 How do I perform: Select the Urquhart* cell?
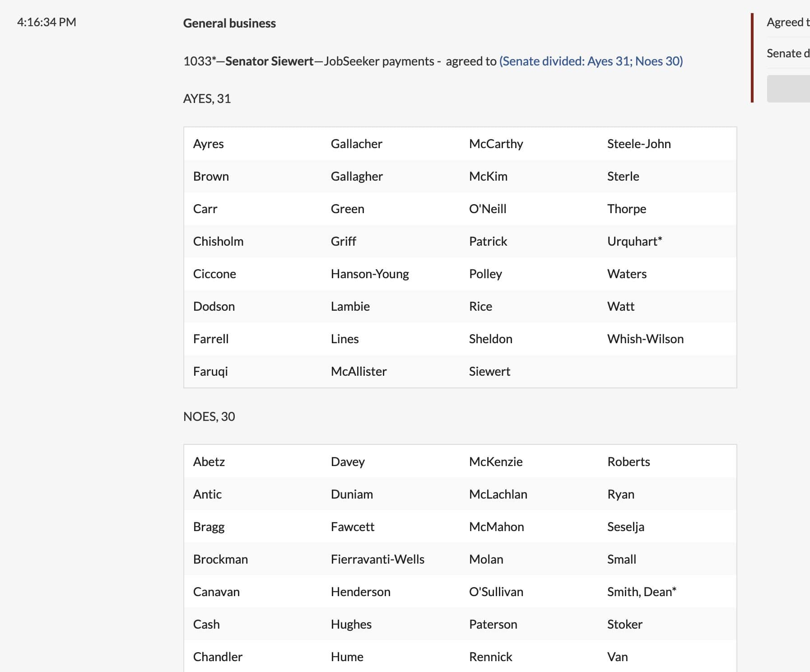667,241
